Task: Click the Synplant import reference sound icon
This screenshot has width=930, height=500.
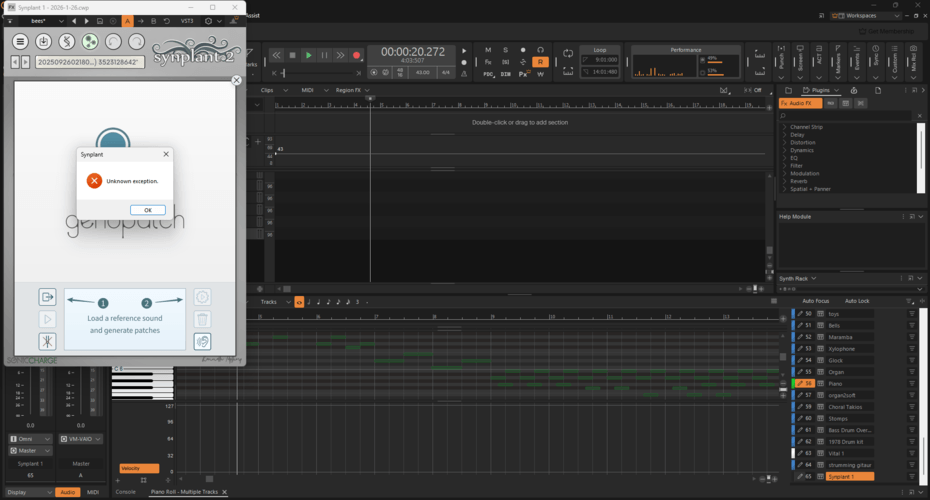Action: pos(47,297)
